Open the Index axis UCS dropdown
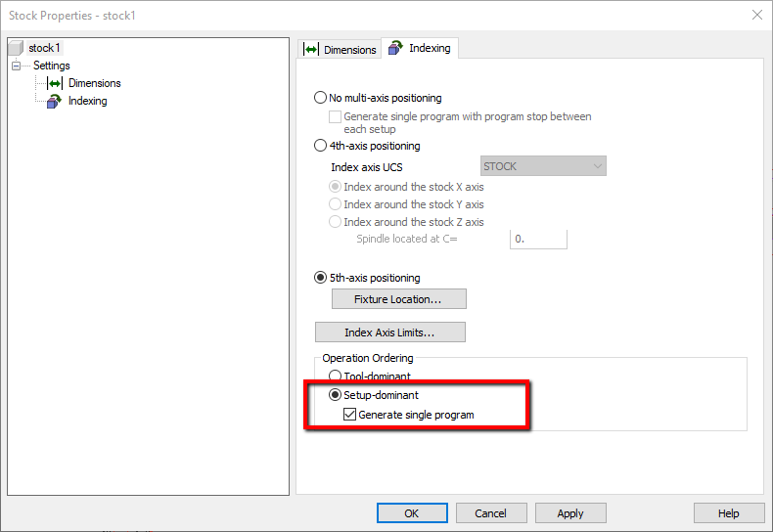The width and height of the screenshot is (773, 532). point(543,166)
